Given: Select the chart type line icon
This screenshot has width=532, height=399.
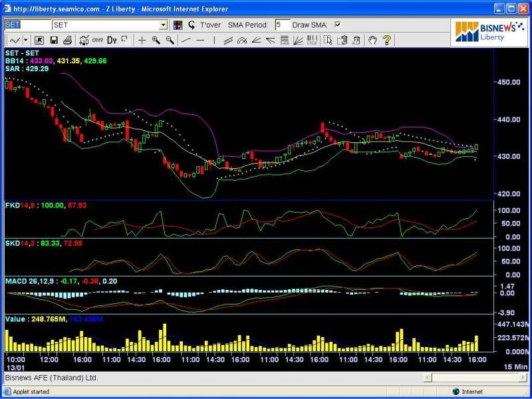Looking at the screenshot, I should point(15,41).
